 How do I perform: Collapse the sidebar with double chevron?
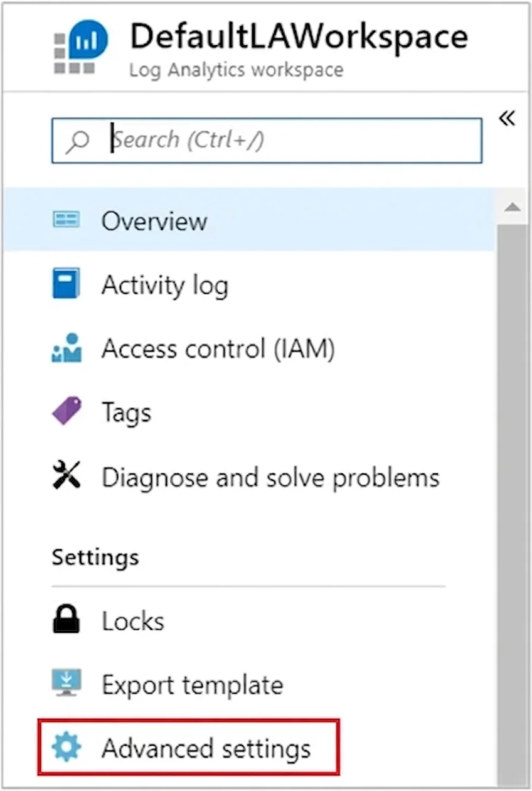(507, 117)
